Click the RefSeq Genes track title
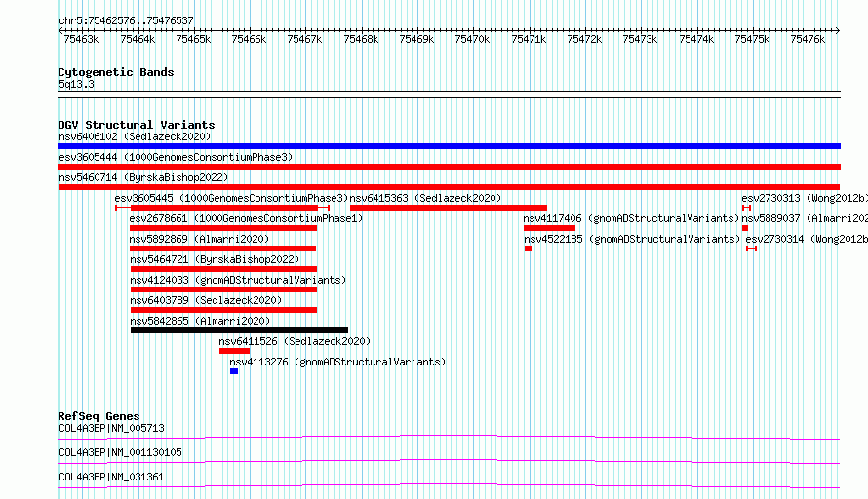The height and width of the screenshot is (499, 868). point(99,416)
